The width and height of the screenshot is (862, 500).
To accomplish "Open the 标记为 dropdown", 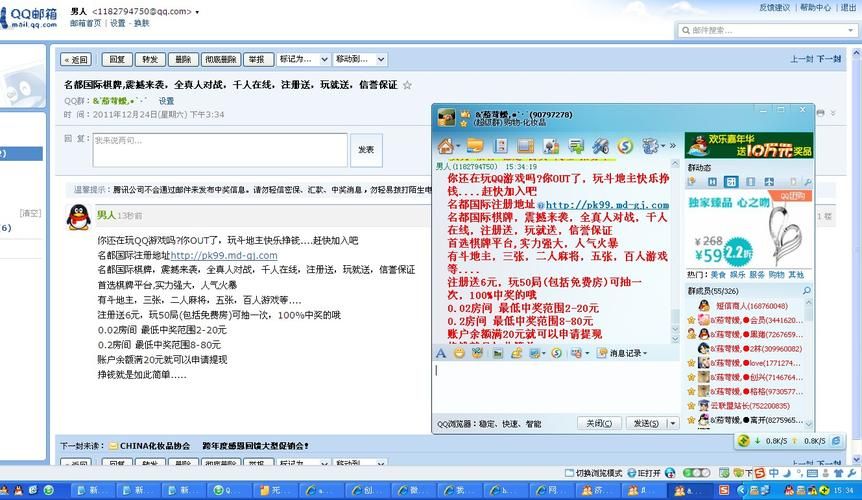I will click(302, 59).
